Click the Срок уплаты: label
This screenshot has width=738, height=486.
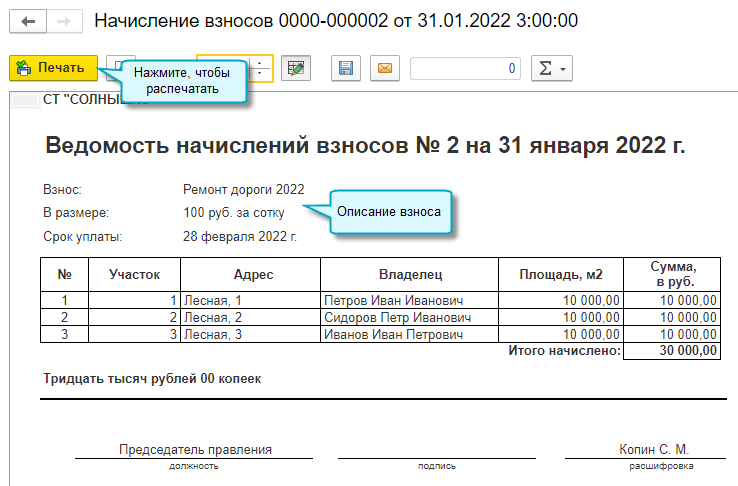(82, 236)
